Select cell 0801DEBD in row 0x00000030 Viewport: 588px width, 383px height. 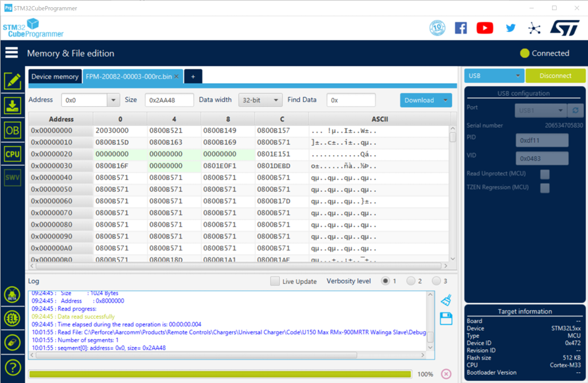(x=282, y=166)
